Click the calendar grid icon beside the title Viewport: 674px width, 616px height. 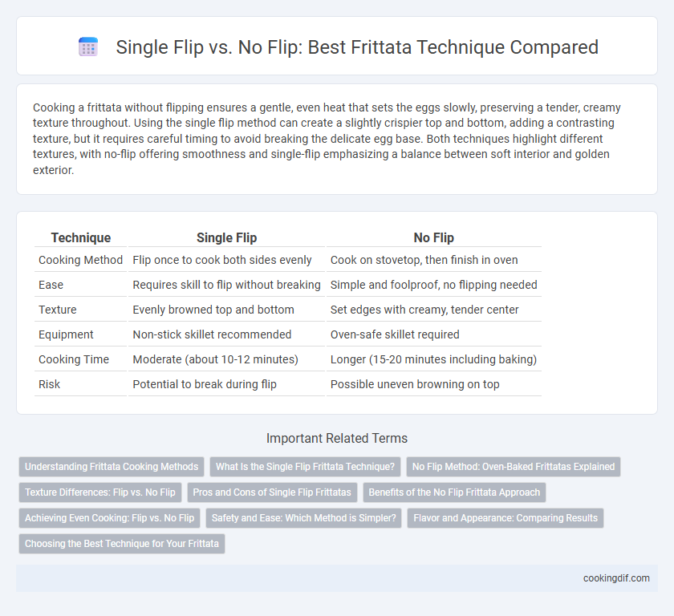pyautogui.click(x=88, y=47)
